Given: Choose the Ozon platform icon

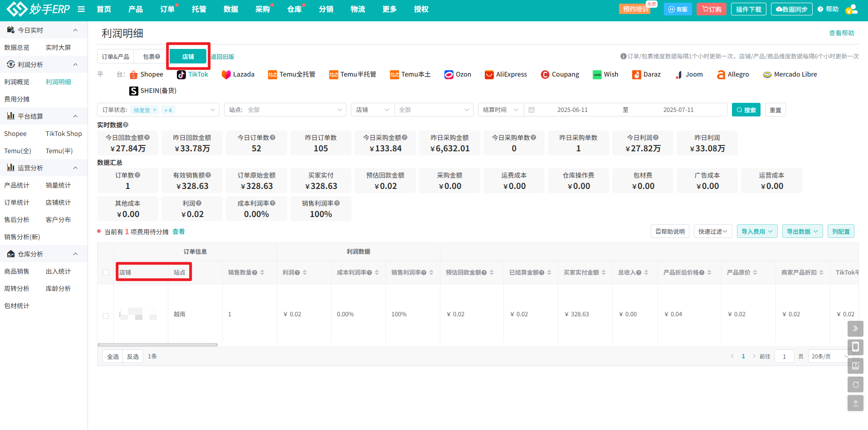Looking at the screenshot, I should (x=449, y=75).
